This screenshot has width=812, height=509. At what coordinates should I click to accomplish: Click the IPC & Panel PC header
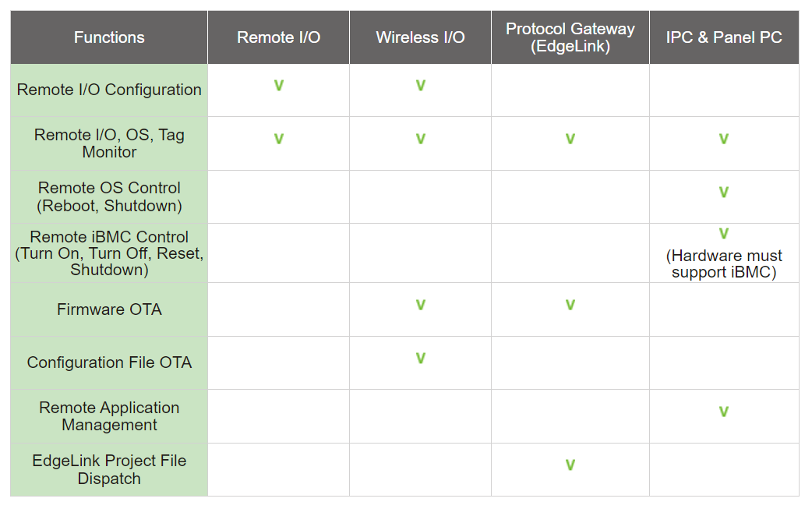(x=723, y=37)
